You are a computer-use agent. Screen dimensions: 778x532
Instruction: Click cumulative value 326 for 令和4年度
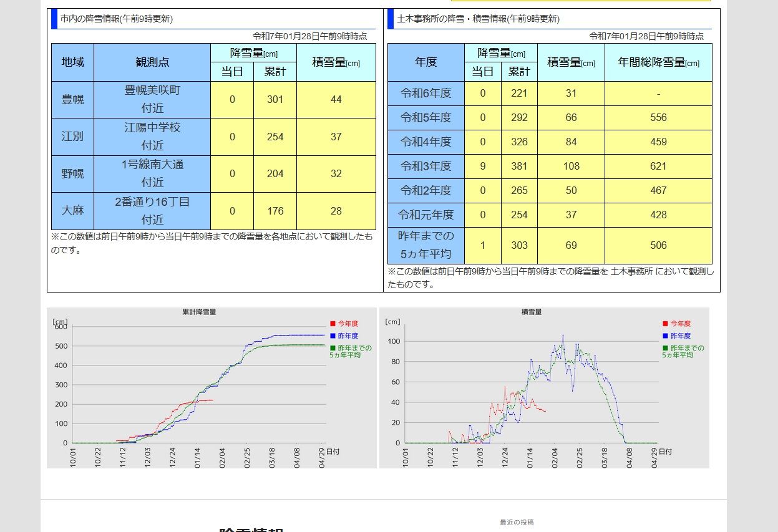click(x=519, y=142)
